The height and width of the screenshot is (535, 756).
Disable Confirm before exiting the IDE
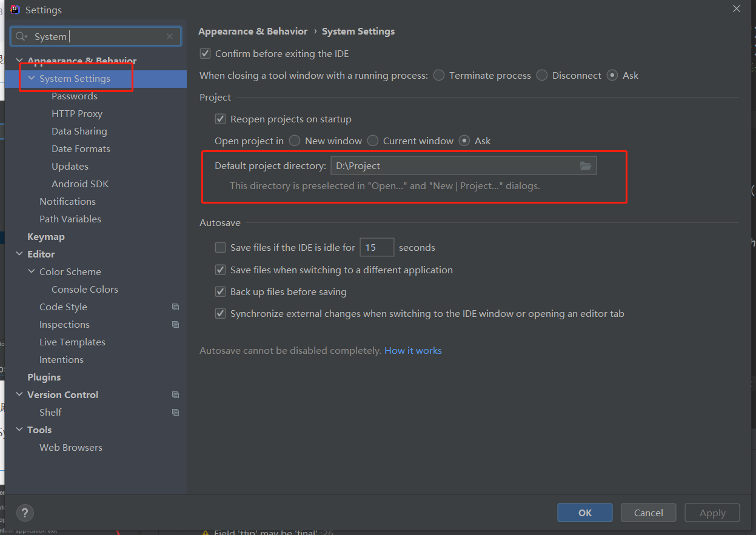[x=205, y=54]
